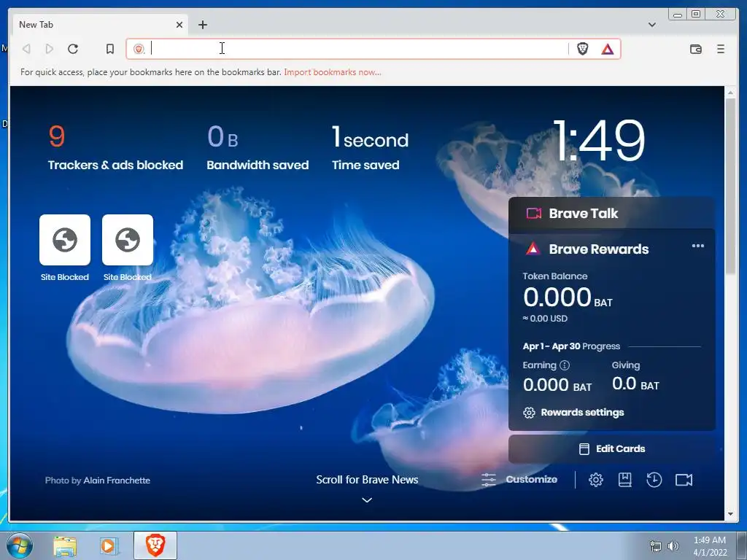Open Brave Shields lion icon in the address bar

point(582,49)
